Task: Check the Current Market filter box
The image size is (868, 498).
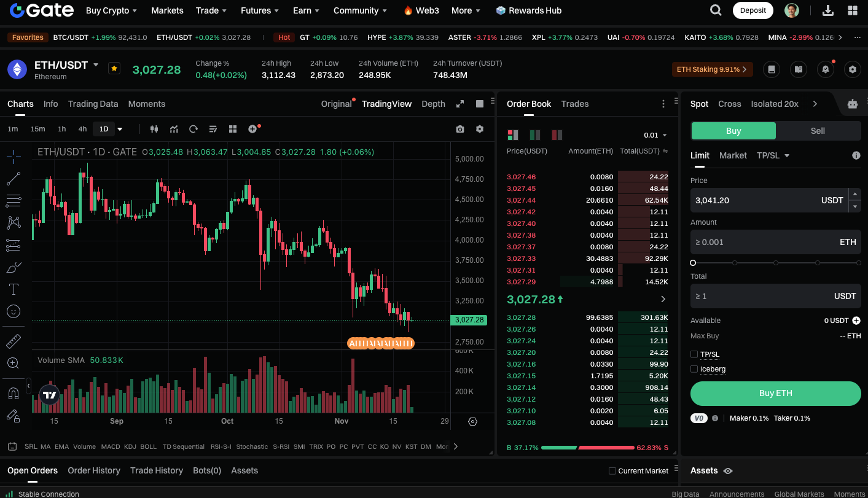Action: (x=612, y=471)
